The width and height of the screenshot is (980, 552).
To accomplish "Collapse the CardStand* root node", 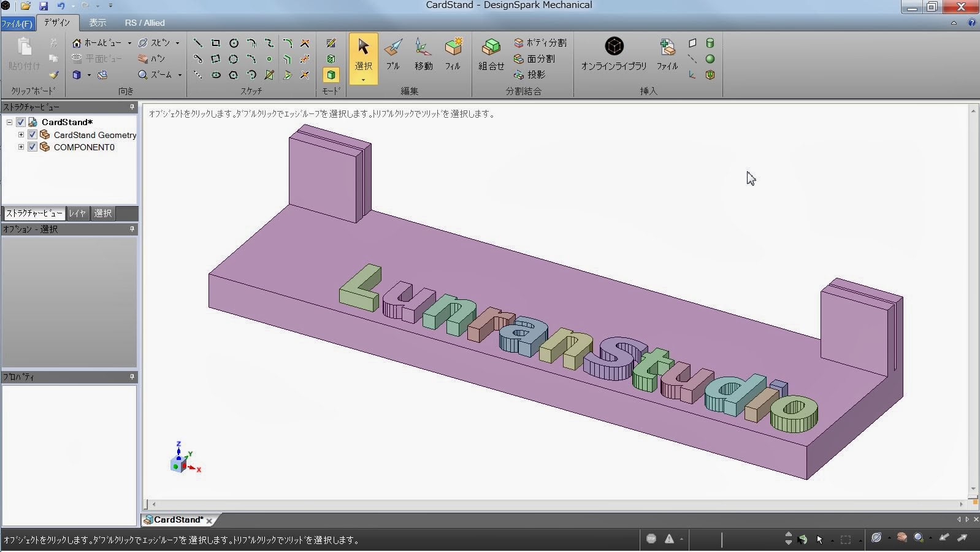I will (9, 122).
